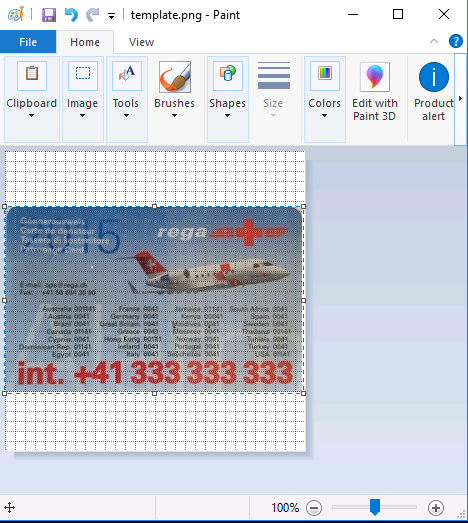Image resolution: width=468 pixels, height=523 pixels.
Task: Expand the Shapes group dropdown arrow
Action: tap(227, 115)
